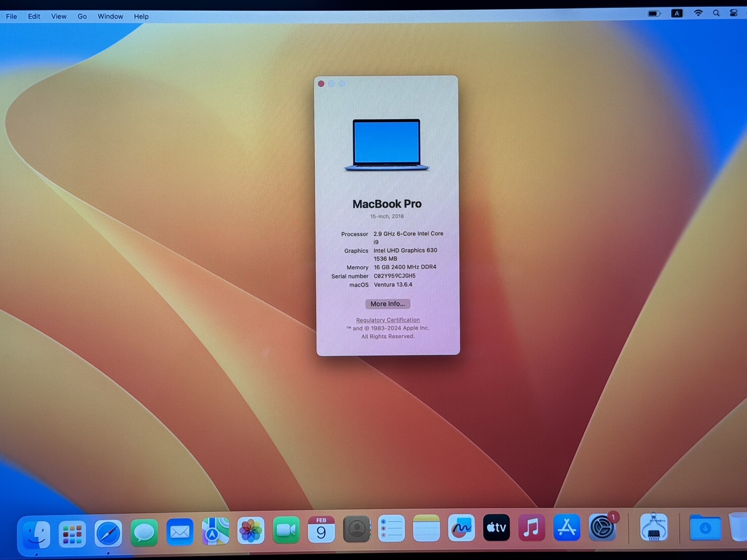This screenshot has height=560, width=747.
Task: Open the Trash in the Dock
Action: coord(738,527)
